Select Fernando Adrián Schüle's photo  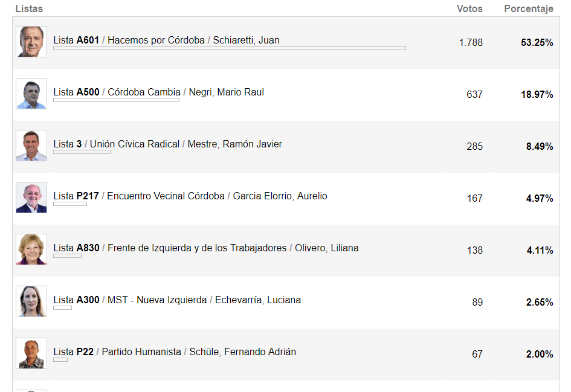coord(31,353)
